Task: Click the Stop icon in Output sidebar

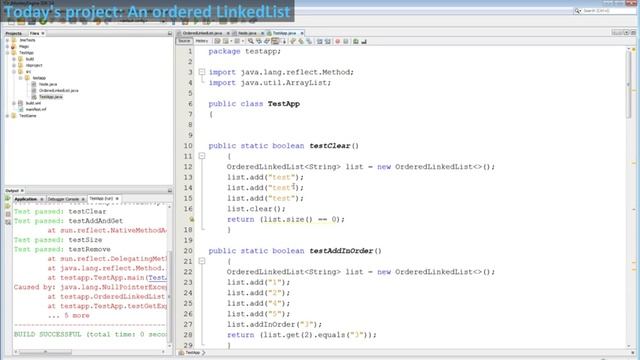Action: click(x=8, y=214)
